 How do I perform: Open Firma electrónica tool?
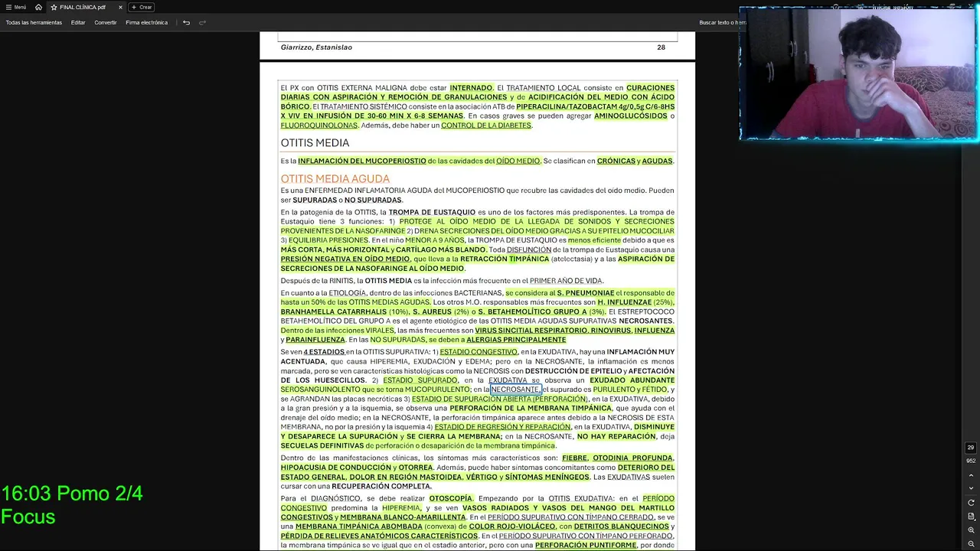pyautogui.click(x=146, y=22)
